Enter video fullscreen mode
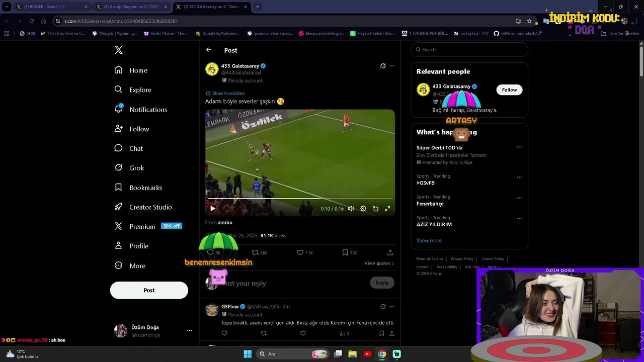This screenshot has height=362, width=644. click(x=387, y=209)
